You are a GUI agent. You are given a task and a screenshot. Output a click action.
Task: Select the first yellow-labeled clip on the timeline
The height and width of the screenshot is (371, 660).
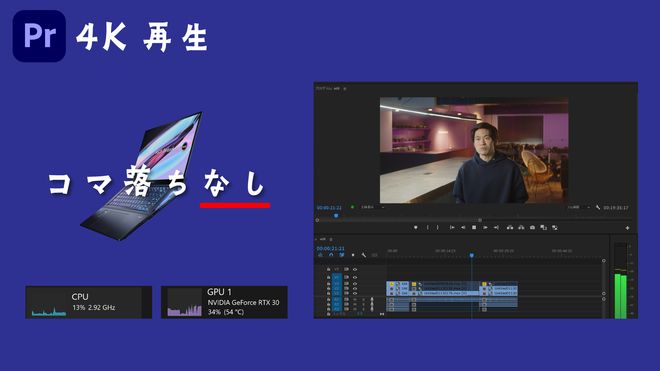398,284
